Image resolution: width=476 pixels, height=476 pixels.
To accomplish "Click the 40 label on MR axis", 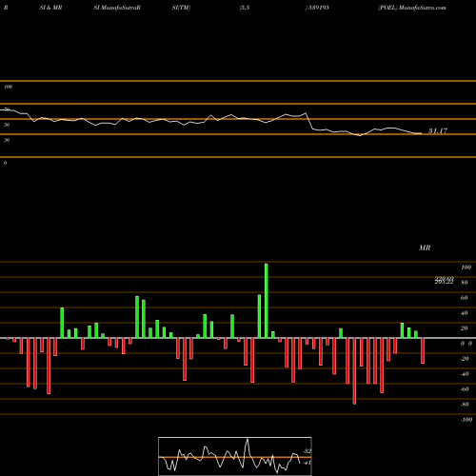I will (465, 313).
